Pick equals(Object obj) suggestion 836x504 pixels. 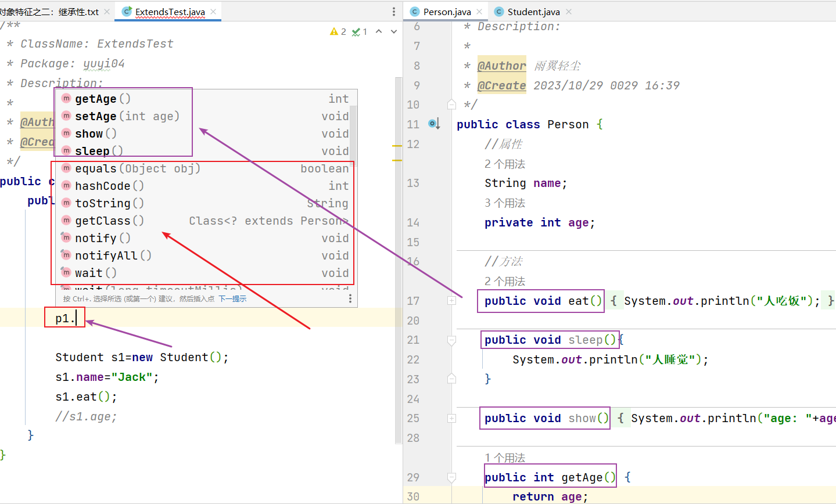[x=206, y=168]
